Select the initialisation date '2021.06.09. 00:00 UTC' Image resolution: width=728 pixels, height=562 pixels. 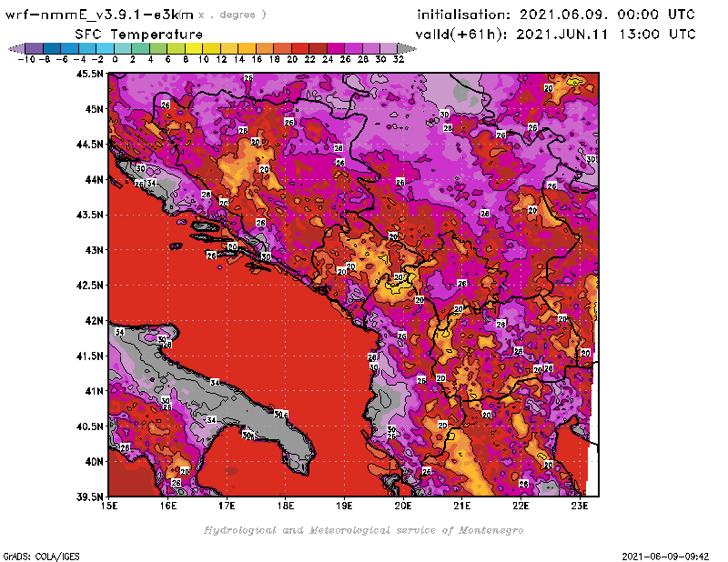pos(607,15)
